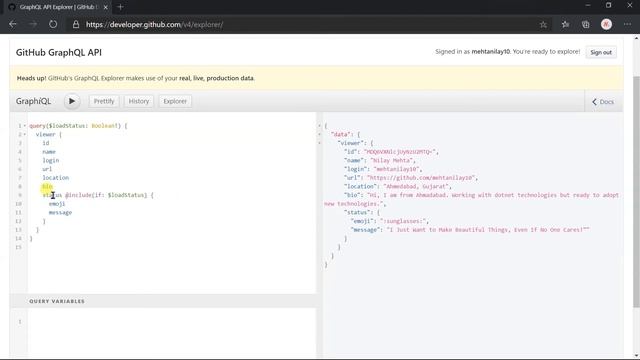
Task: Click the '$loadStatus' variable in include directive
Action: [x=127, y=195]
